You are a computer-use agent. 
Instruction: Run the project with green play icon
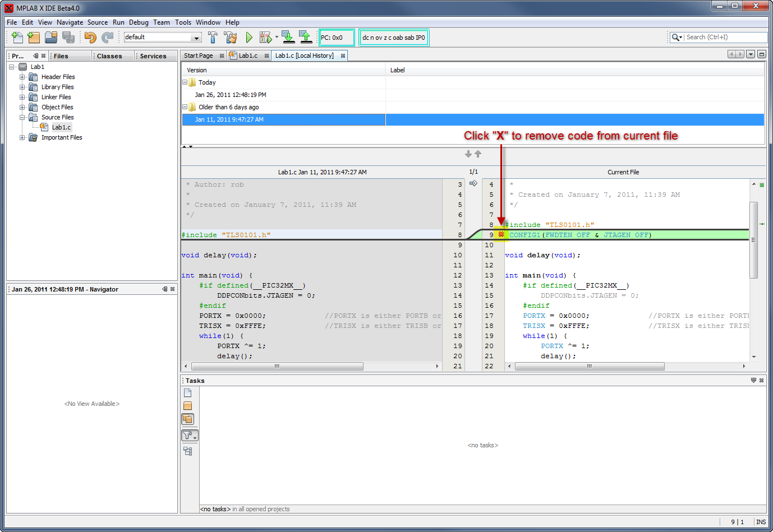pos(249,38)
